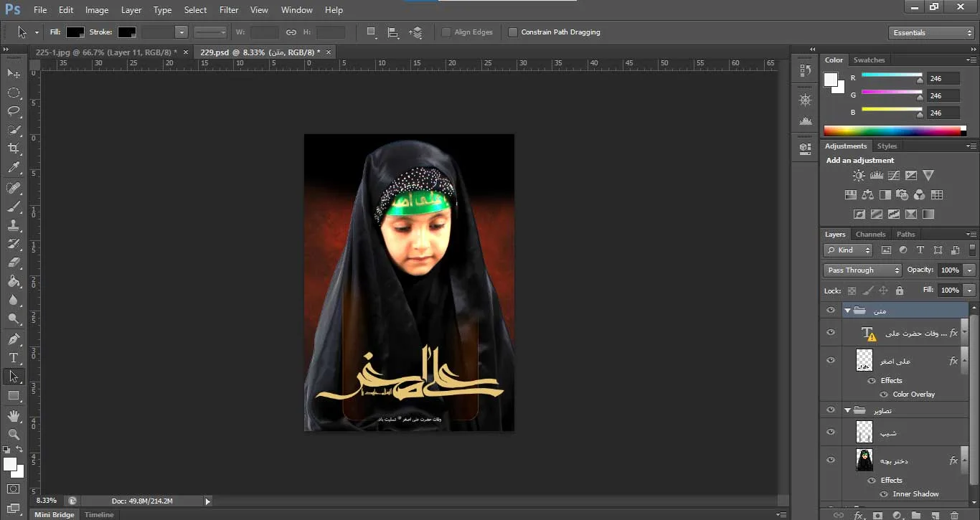This screenshot has width=980, height=520.
Task: Hide the شیب layer
Action: pos(831,432)
